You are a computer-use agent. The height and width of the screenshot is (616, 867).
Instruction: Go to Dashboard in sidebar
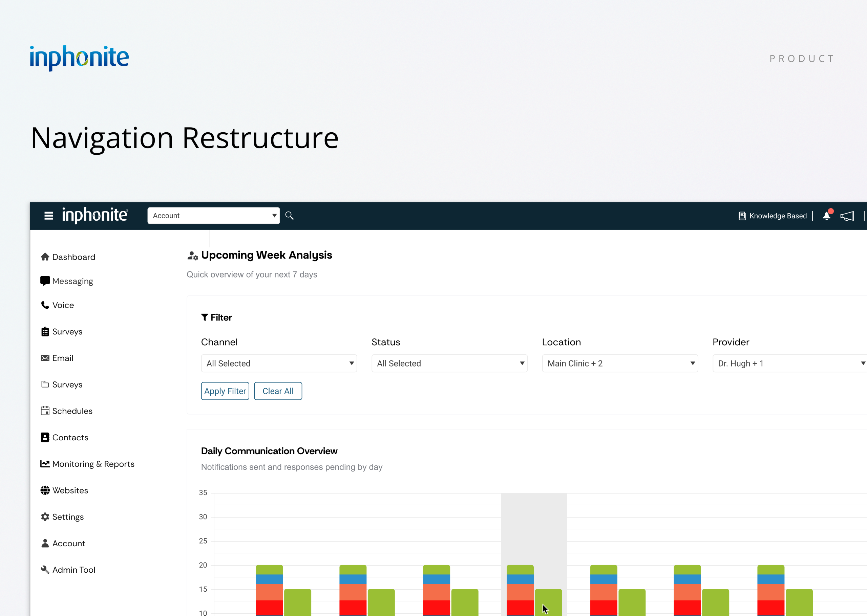click(x=73, y=257)
